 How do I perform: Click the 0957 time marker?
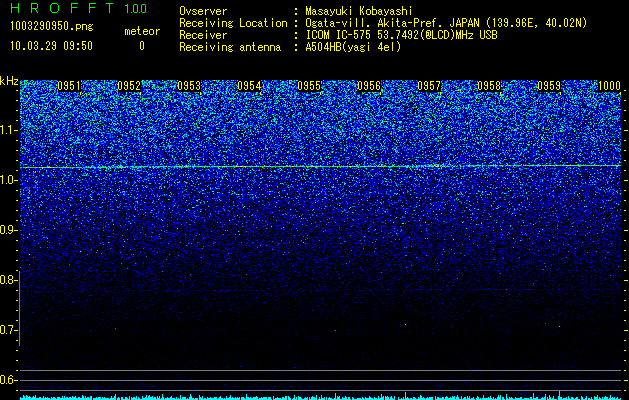(429, 86)
